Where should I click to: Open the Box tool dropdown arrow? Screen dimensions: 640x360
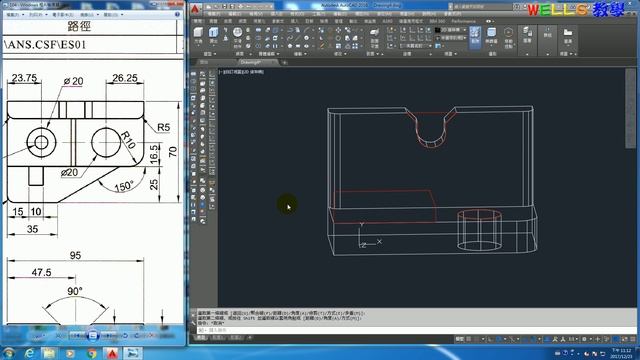198,46
